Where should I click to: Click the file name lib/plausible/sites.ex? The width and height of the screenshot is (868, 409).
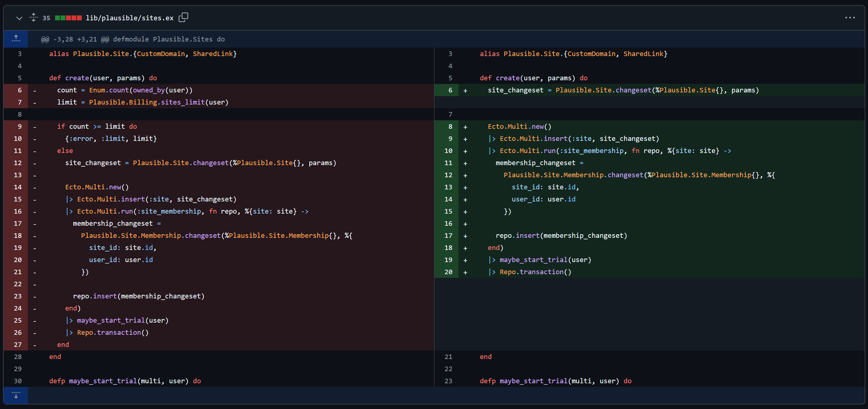point(130,18)
